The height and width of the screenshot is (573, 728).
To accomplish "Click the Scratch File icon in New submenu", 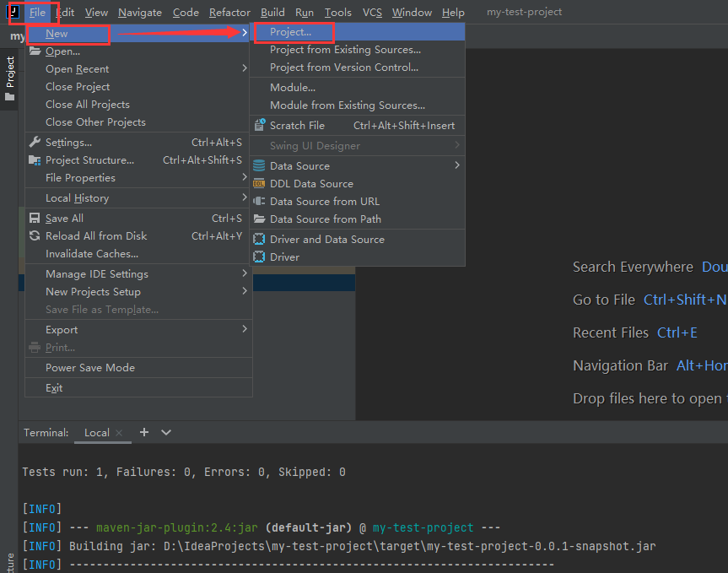I will pos(259,123).
